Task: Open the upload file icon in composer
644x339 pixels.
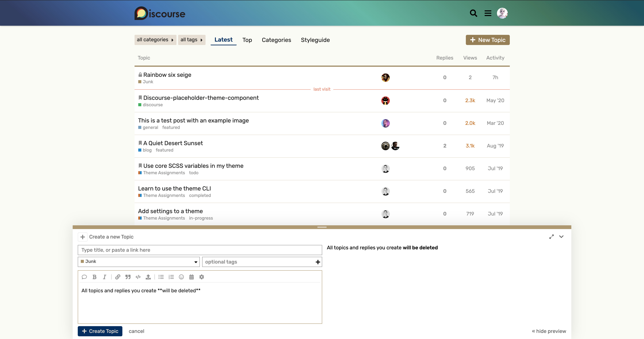Action: 148,277
